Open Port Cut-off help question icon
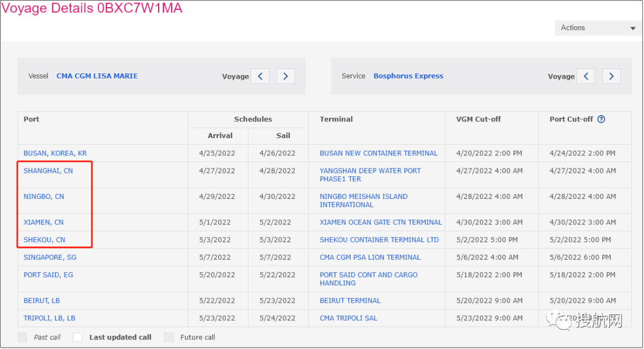This screenshot has width=644, height=349. coord(601,119)
